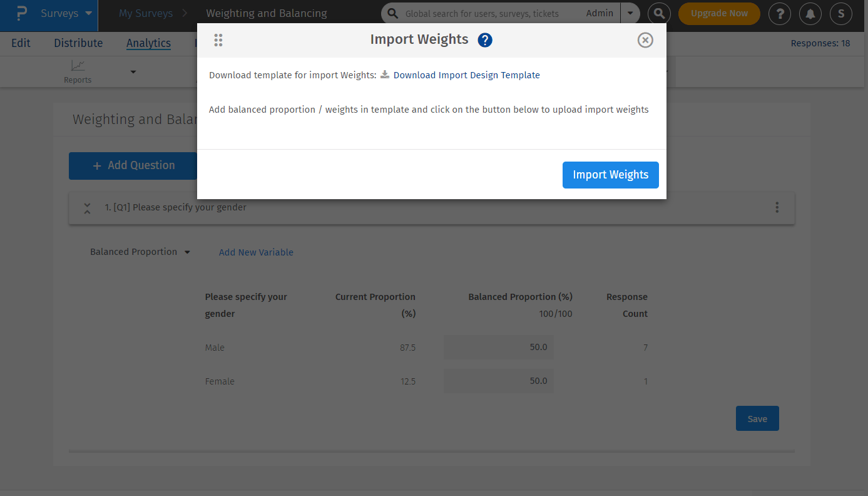Click the standalone search icon beside Admin
The image size is (868, 496).
659,13
